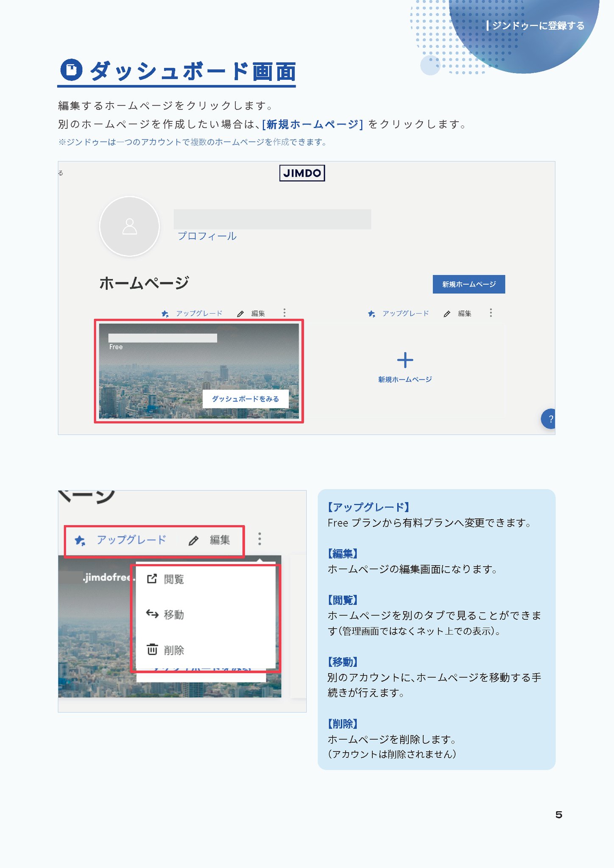Select the city site thumbnail labeled Free
The height and width of the screenshot is (868, 614).
pyautogui.click(x=199, y=371)
